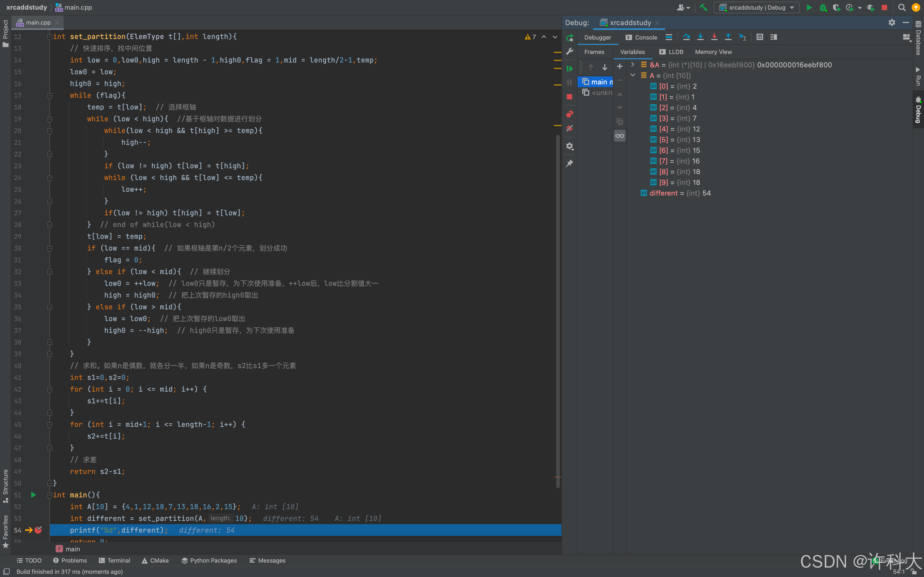The image size is (924, 577).
Task: Click the red Force Step Into icon
Action: [714, 37]
